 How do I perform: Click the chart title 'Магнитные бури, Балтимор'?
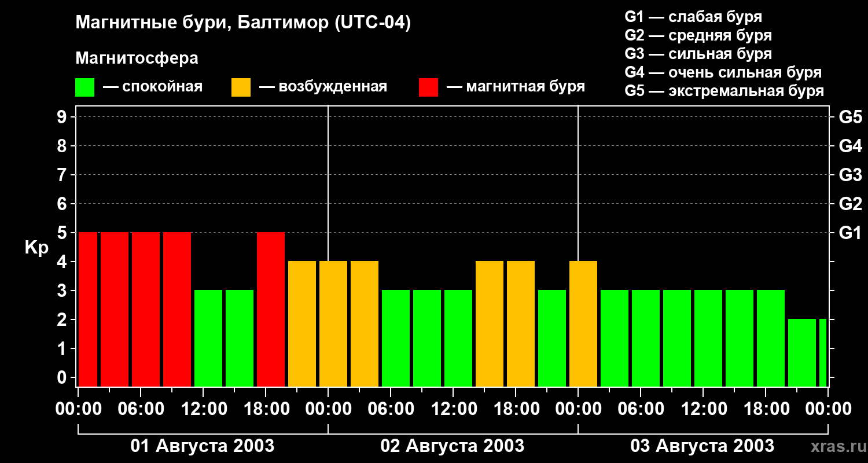pyautogui.click(x=243, y=23)
